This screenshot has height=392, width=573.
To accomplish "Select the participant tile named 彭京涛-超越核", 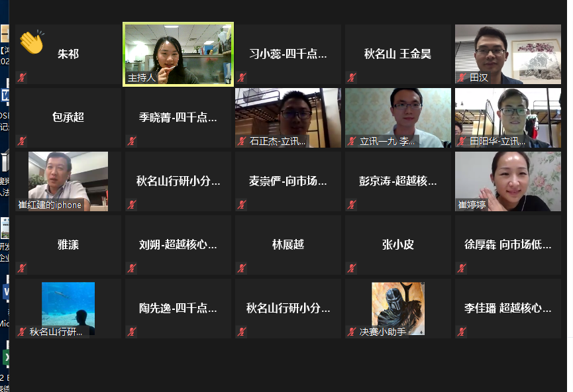I will tap(398, 181).
